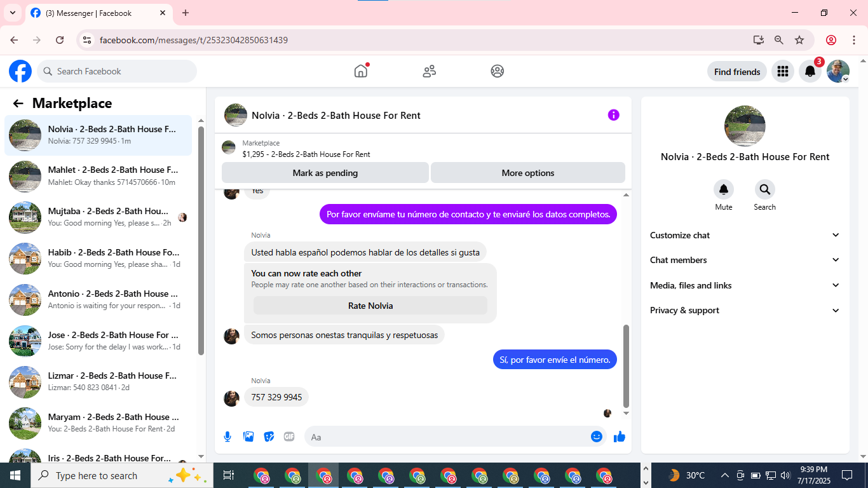868x488 pixels.
Task: Open Windows Task View
Action: pos(229,475)
